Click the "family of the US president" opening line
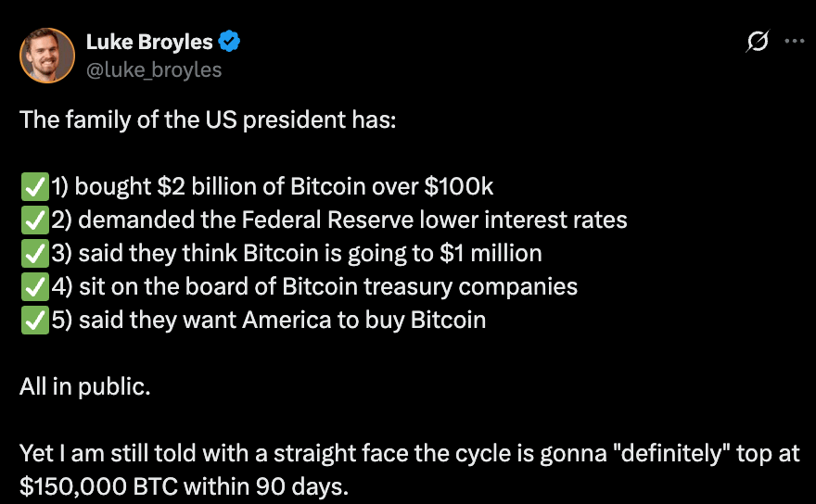This screenshot has height=504, width=816. [208, 120]
